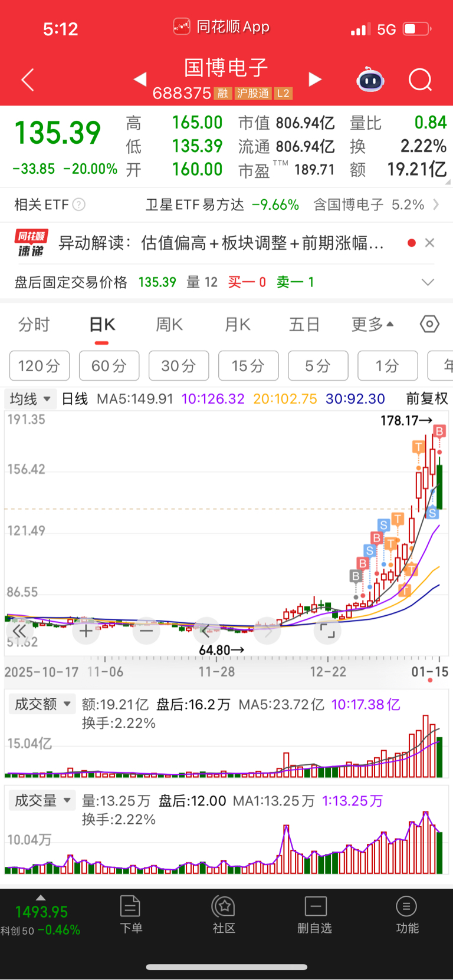The width and height of the screenshot is (453, 980).
Task: Tap 前复权 adjustment option
Action: point(427,399)
